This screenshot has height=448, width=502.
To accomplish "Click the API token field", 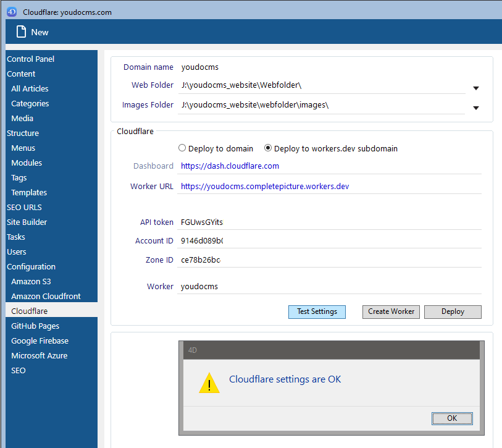I will click(x=330, y=222).
